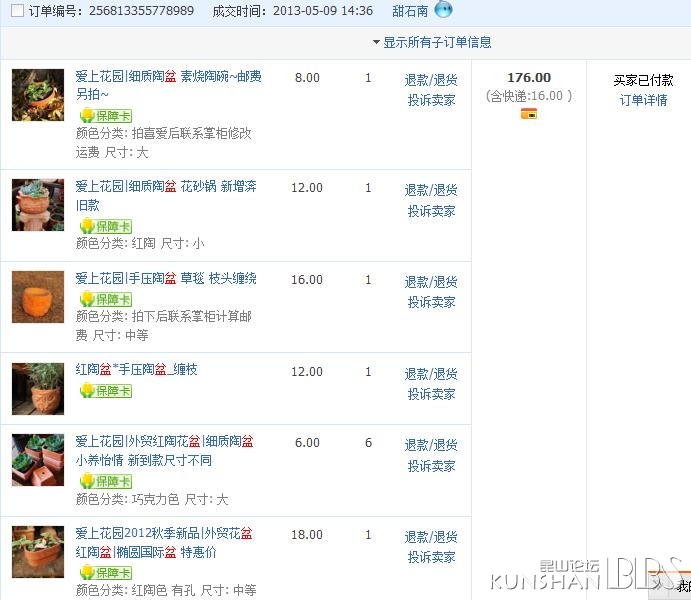Click 保障卡 badge under 小养怡情 item
This screenshot has height=600, width=691.
tap(106, 481)
